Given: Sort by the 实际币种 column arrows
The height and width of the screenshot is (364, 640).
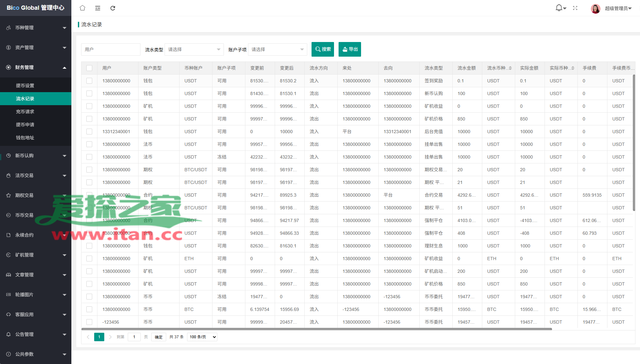Looking at the screenshot, I should tap(573, 68).
